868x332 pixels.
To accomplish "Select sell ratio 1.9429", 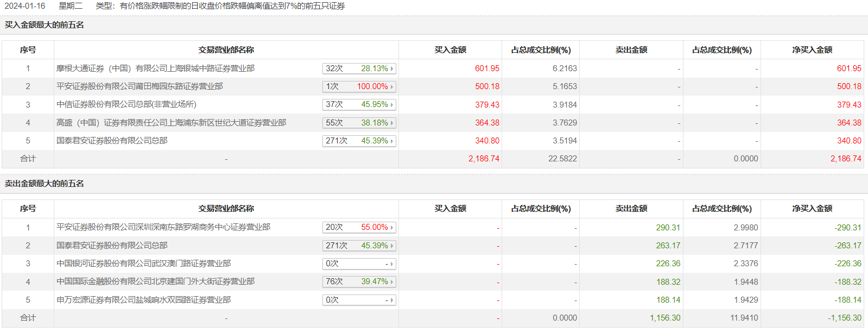I will pos(746,300).
